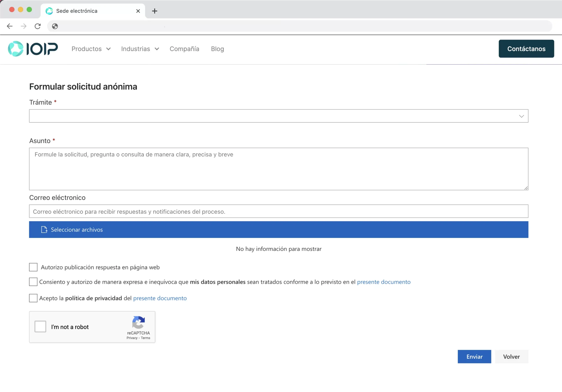
Task: Open the Trámite dropdown
Action: 279,116
